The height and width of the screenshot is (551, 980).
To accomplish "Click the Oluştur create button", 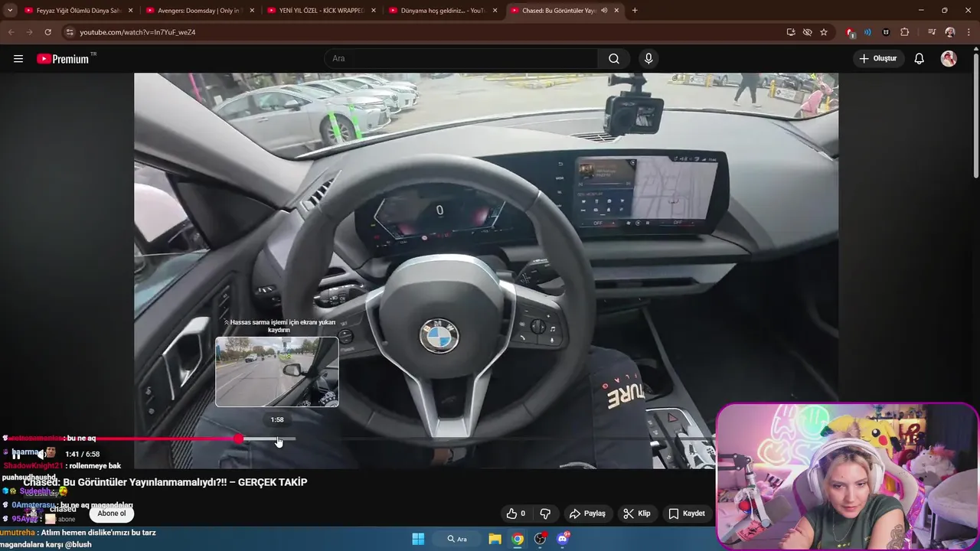I will [x=878, y=59].
